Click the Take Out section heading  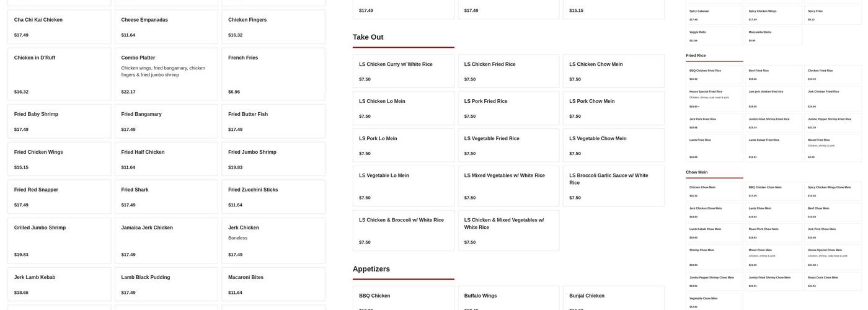tap(368, 37)
